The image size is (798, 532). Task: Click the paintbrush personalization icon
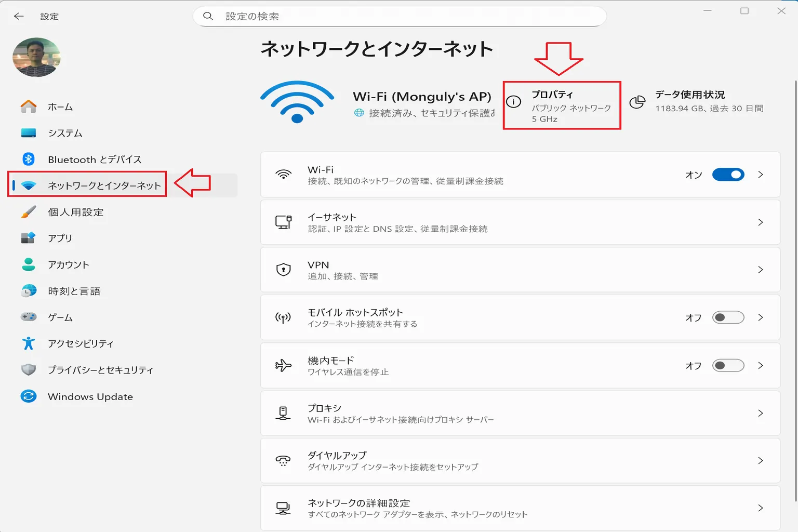(29, 212)
